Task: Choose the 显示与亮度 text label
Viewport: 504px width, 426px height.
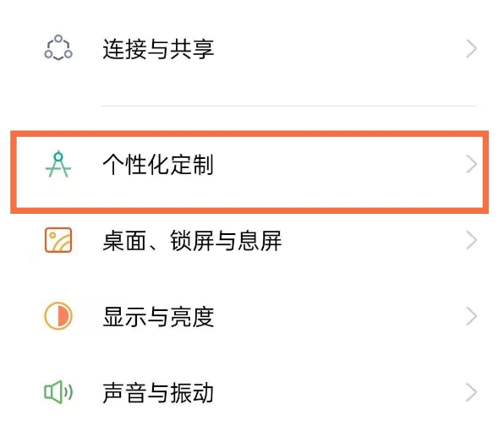Action: coord(158,317)
